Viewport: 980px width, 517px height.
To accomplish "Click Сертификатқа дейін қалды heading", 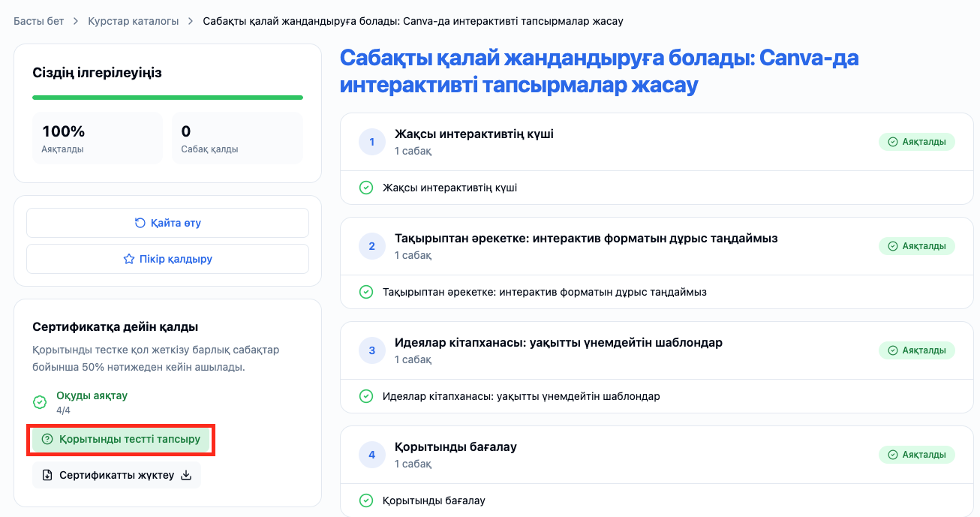I will pyautogui.click(x=116, y=327).
